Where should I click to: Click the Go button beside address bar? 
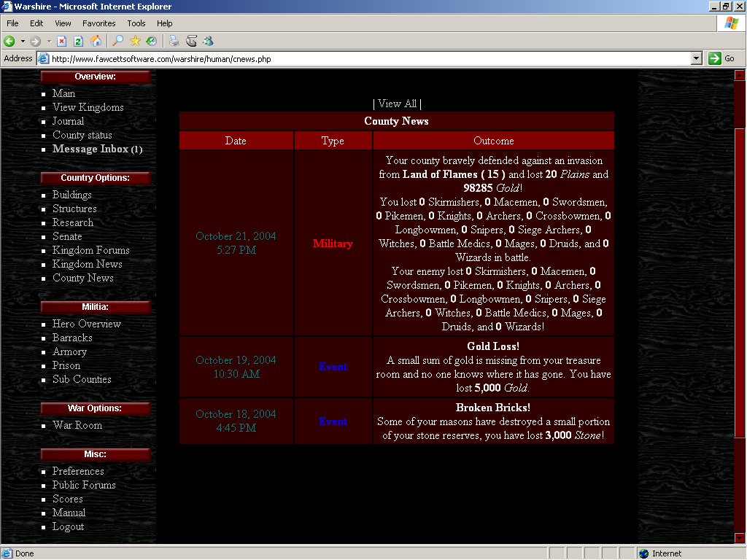(722, 58)
